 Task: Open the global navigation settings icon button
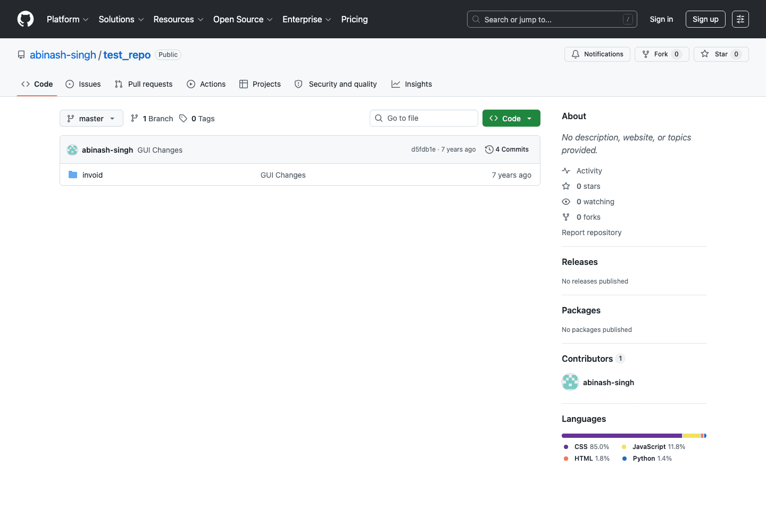pyautogui.click(x=740, y=19)
